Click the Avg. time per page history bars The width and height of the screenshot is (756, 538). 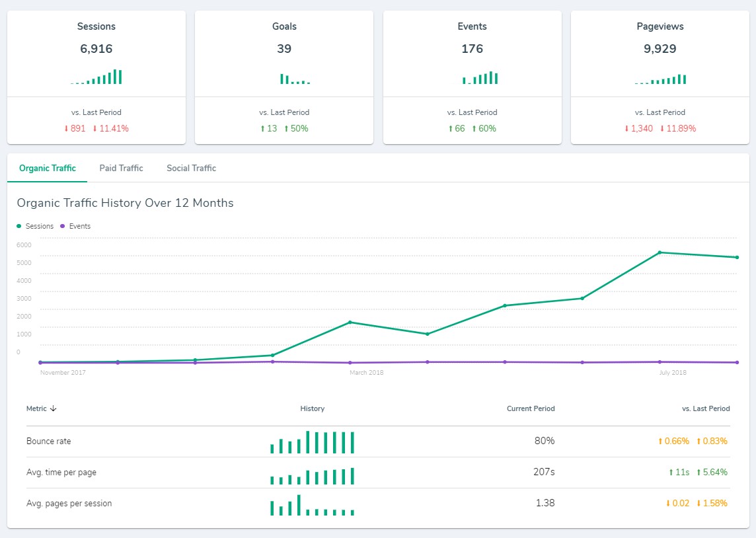click(x=313, y=477)
